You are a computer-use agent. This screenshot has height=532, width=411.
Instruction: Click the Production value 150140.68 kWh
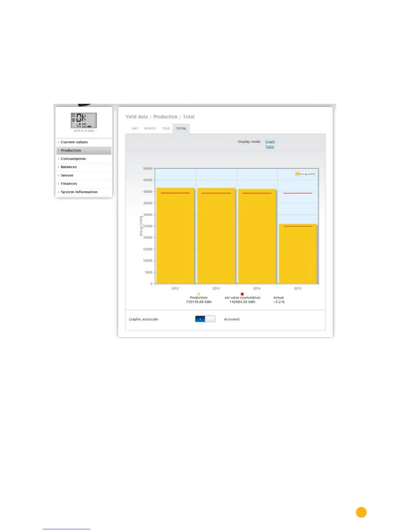tap(199, 302)
